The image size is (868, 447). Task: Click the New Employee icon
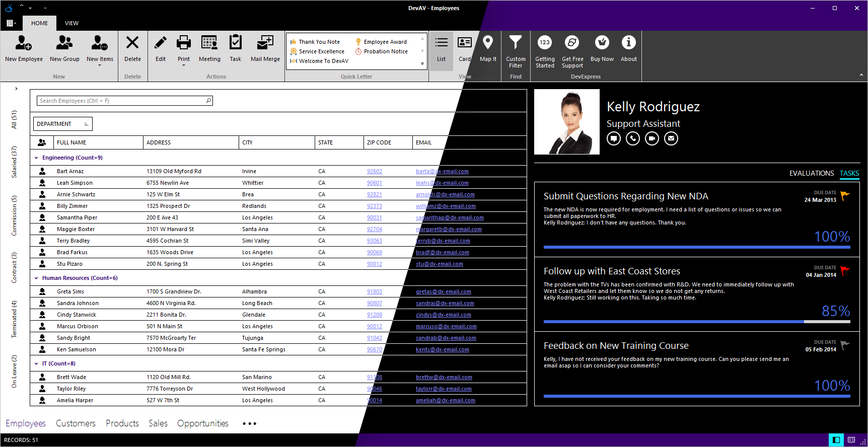pyautogui.click(x=24, y=43)
